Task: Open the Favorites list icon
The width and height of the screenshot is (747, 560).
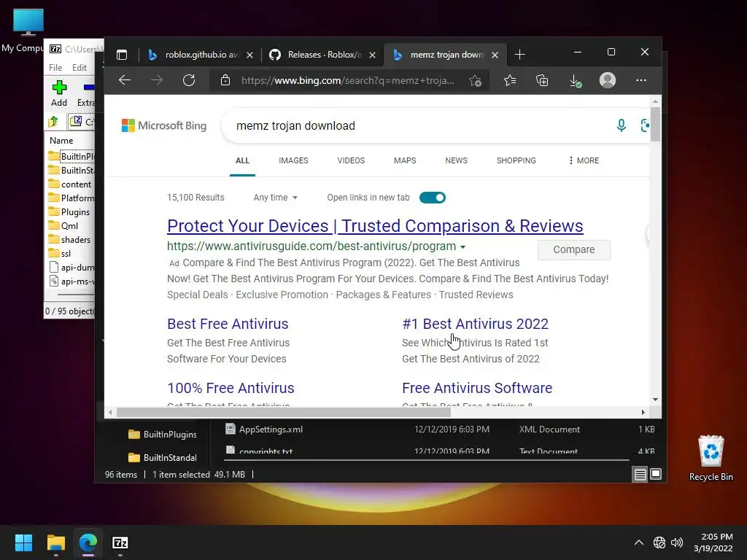Action: click(x=510, y=80)
